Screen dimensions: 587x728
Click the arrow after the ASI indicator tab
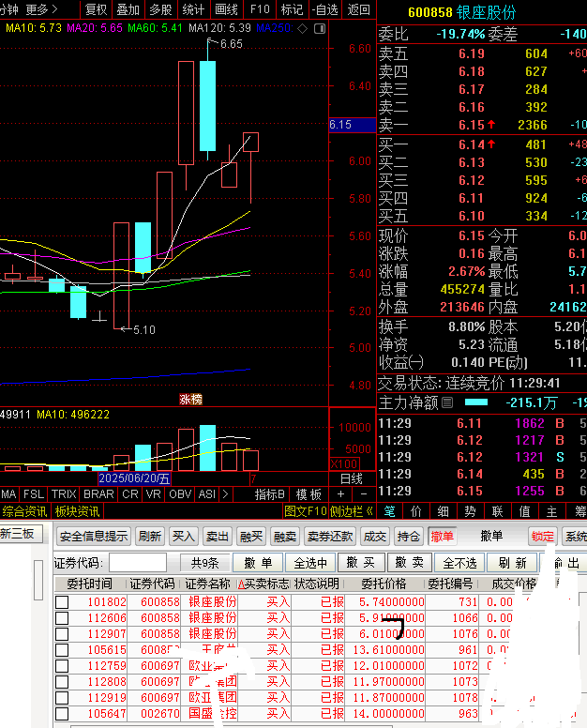pos(226,494)
